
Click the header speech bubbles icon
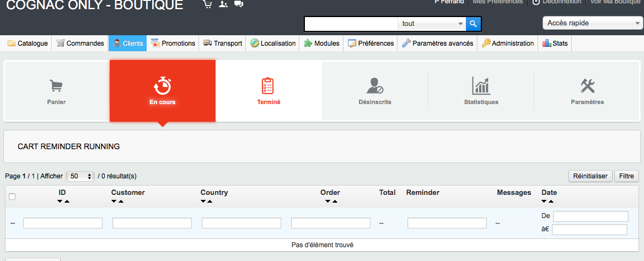pyautogui.click(x=239, y=4)
